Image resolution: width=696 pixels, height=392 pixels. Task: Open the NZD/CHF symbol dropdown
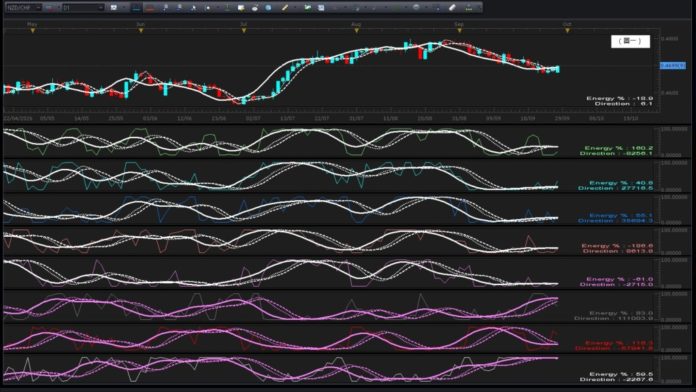coord(24,8)
